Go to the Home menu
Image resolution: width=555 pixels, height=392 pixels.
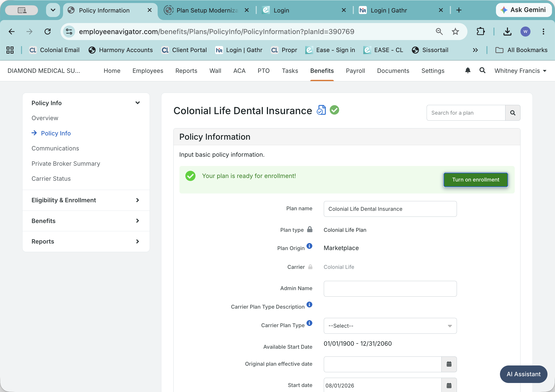pos(112,71)
